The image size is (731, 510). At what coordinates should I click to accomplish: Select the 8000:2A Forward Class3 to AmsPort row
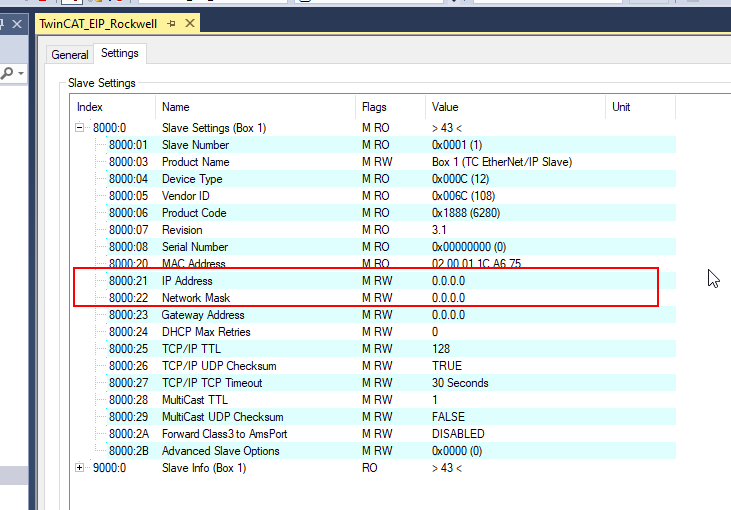pos(373,434)
